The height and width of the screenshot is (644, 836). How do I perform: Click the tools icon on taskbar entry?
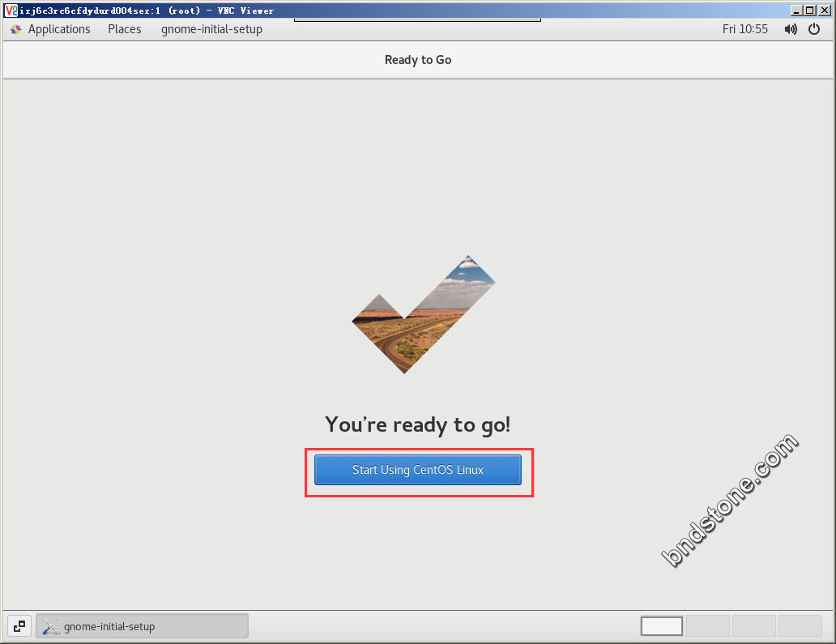click(x=51, y=626)
